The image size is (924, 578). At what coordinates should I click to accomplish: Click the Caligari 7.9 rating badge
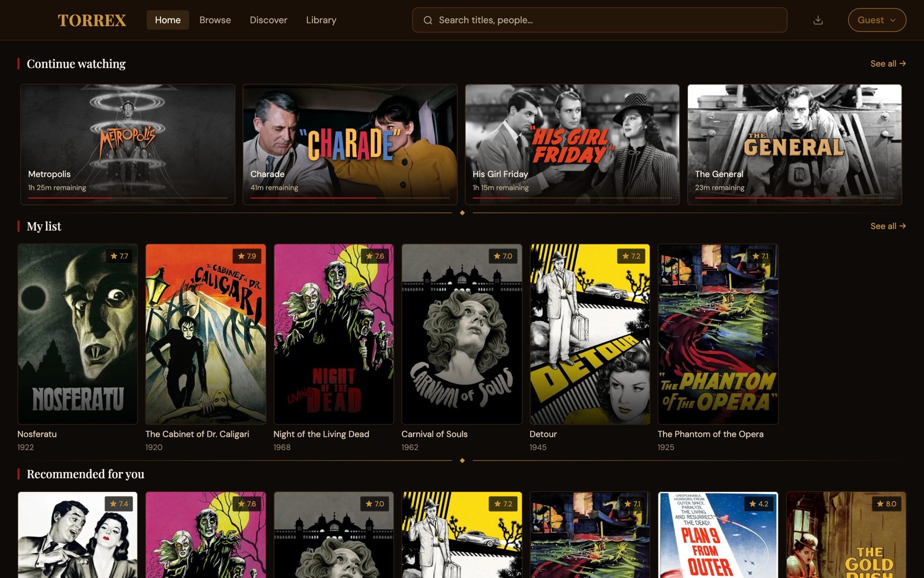[247, 256]
